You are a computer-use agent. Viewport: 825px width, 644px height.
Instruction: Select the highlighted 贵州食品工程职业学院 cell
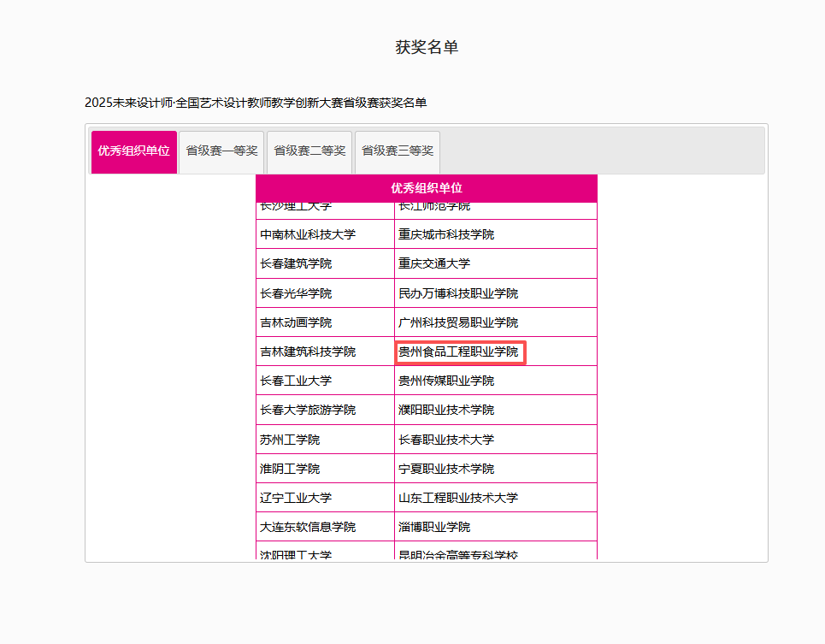459,352
